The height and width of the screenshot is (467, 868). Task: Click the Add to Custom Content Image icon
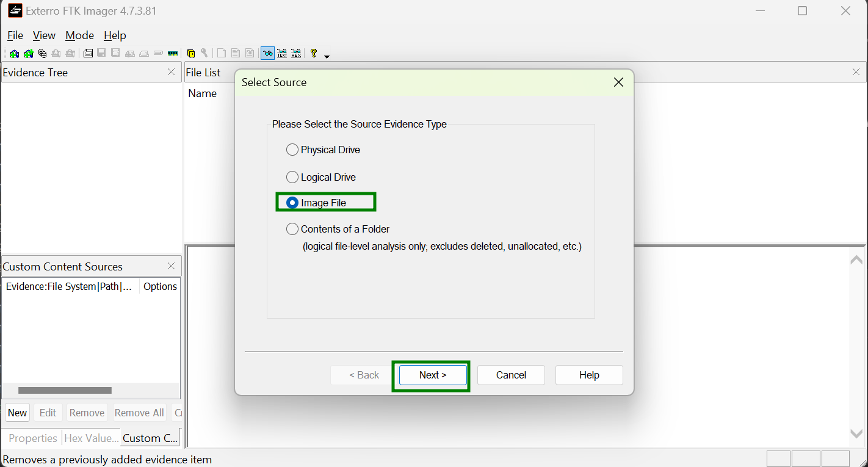tap(130, 54)
